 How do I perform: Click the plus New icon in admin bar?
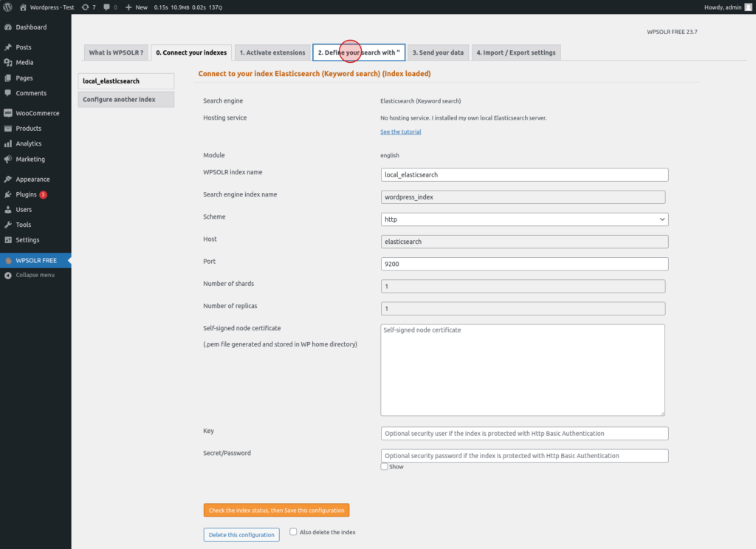(x=128, y=7)
